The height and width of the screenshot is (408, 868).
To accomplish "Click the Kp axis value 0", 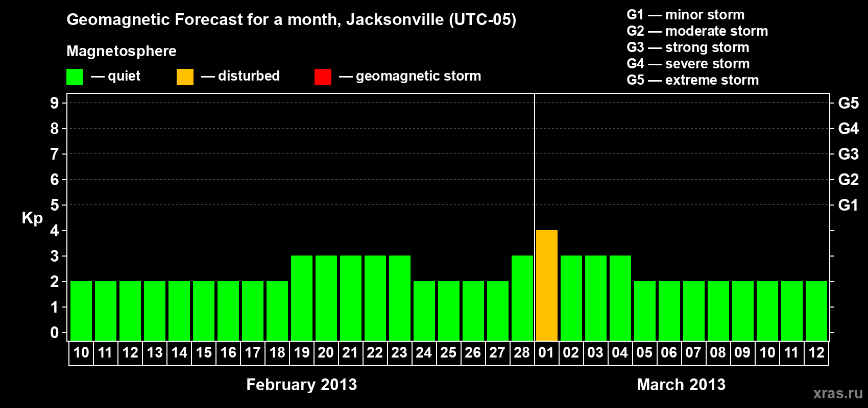I will (55, 333).
